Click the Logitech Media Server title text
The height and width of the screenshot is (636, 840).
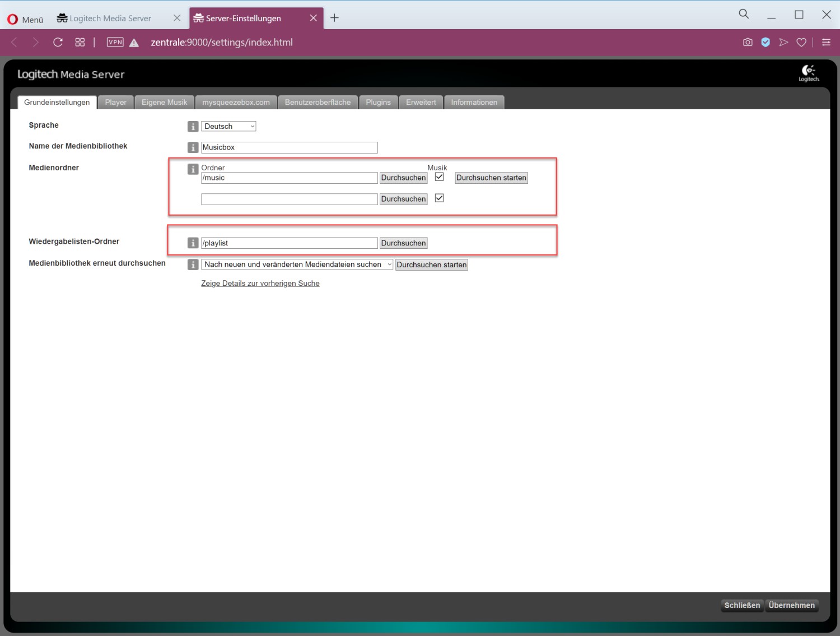71,75
